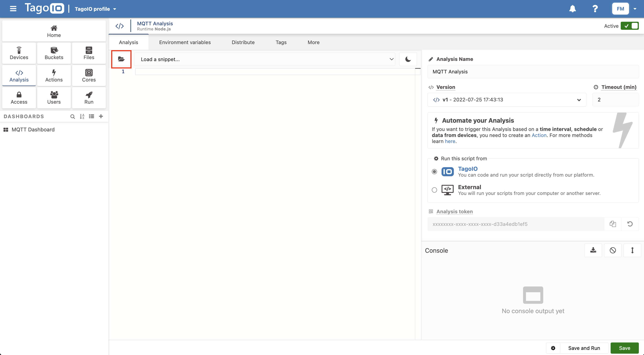Click the Timeout (min) label

click(619, 87)
